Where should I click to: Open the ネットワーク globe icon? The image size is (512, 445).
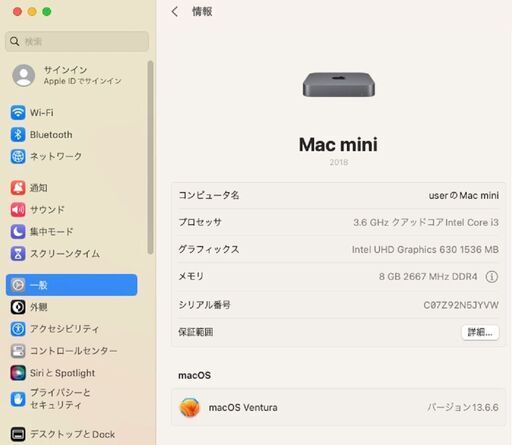point(18,156)
